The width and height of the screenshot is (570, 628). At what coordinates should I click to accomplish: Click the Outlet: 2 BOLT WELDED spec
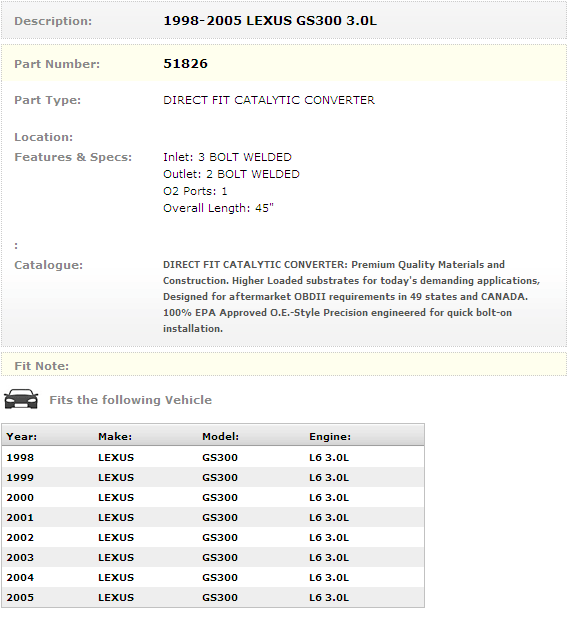[x=232, y=174]
